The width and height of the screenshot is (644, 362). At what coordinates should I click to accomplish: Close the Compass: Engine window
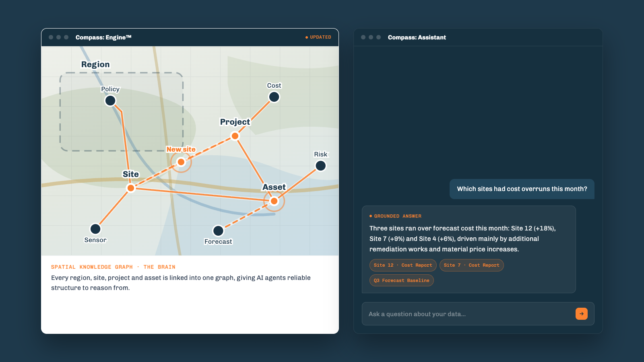pyautogui.click(x=51, y=37)
